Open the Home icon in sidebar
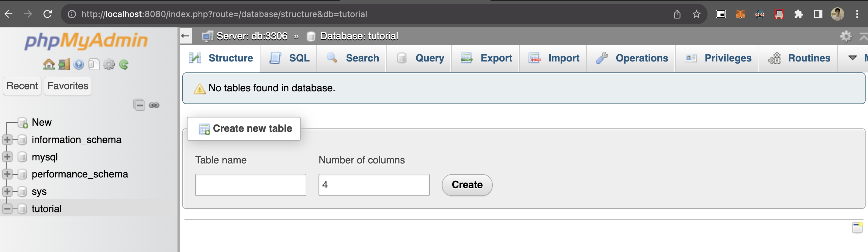This screenshot has height=252, width=868. coord(49,65)
